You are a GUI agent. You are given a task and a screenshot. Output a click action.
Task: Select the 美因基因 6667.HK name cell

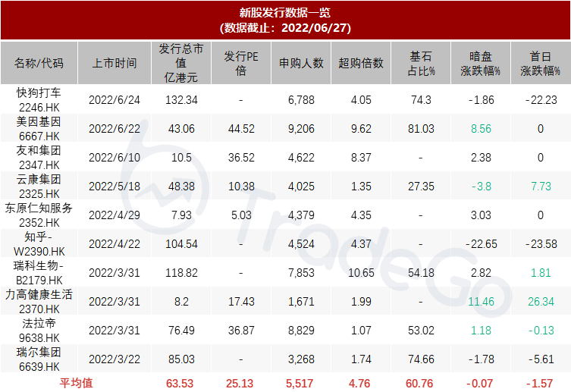[39, 128]
